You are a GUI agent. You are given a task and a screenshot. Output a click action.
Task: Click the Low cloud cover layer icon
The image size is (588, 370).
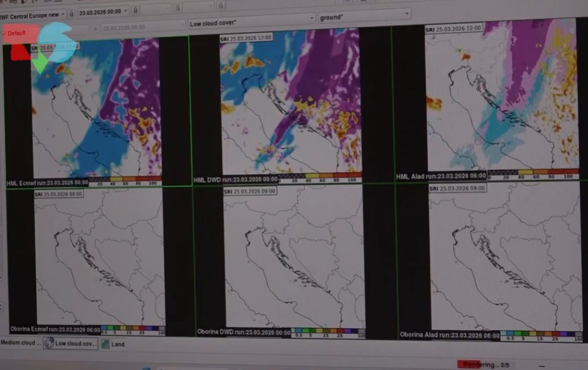[49, 343]
